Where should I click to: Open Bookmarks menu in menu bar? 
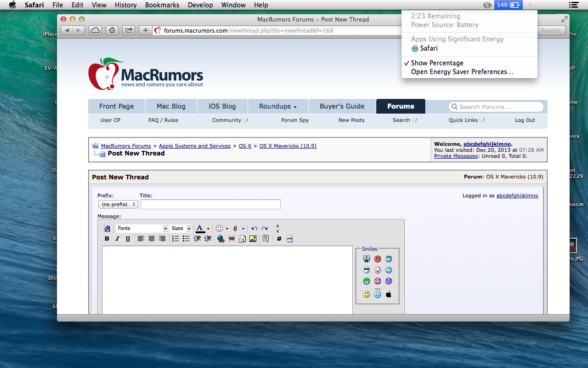click(162, 5)
